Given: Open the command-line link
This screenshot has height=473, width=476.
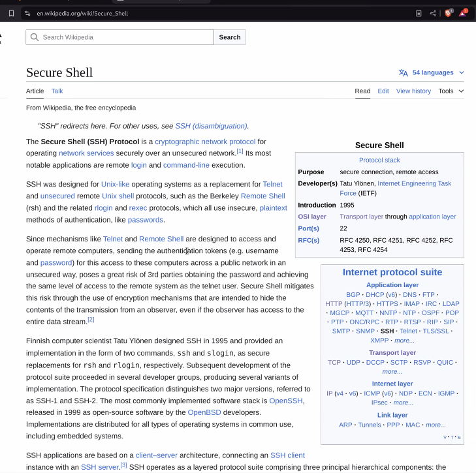Looking at the screenshot, I should coord(186,165).
